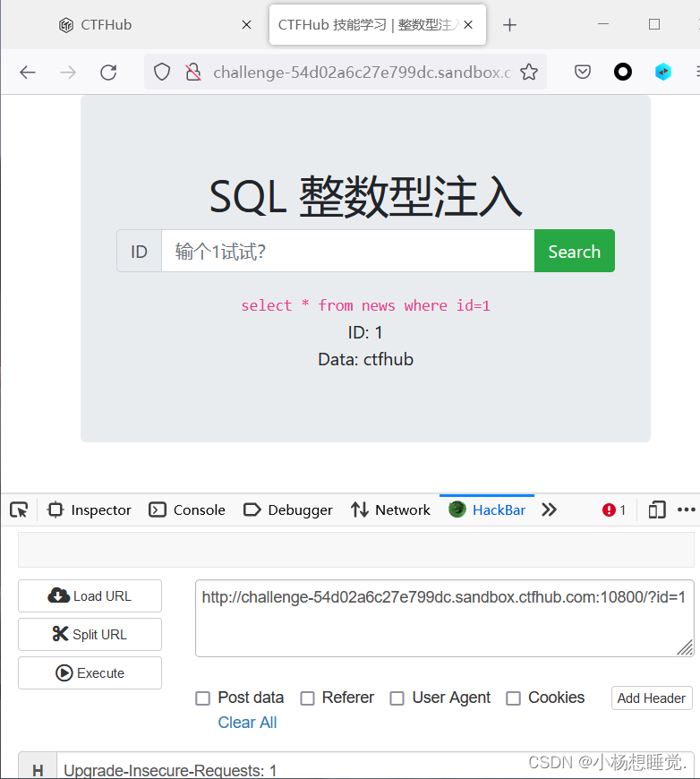Enable the Post data checkbox
The image size is (700, 779).
point(202,698)
